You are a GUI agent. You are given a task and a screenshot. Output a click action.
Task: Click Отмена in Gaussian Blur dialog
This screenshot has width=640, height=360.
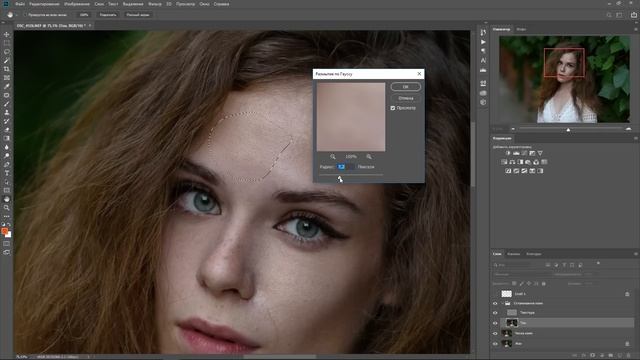pyautogui.click(x=405, y=98)
